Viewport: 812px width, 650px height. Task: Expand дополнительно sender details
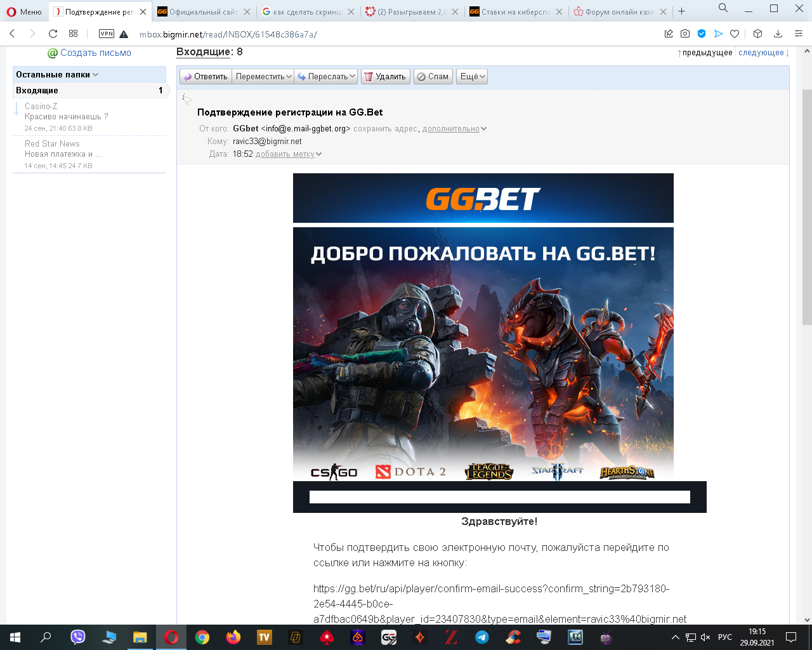coord(454,129)
